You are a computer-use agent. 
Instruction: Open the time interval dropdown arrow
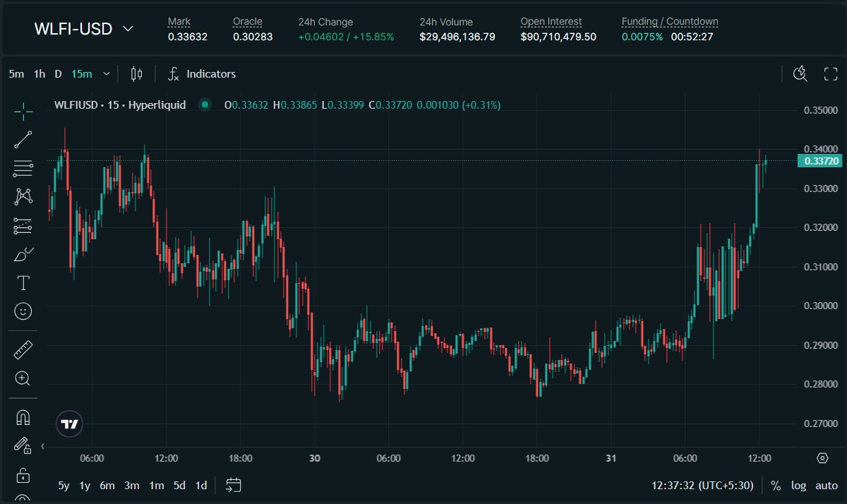click(106, 73)
